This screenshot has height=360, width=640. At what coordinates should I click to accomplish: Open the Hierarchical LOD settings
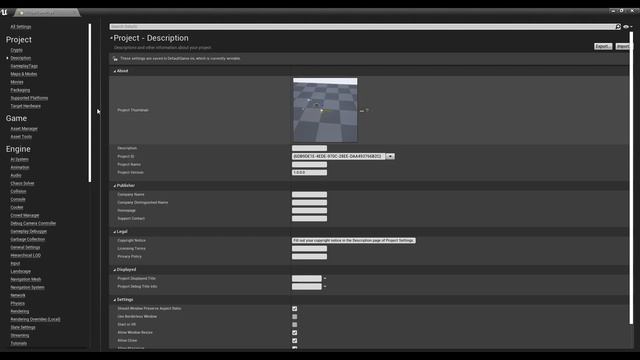tap(26, 256)
